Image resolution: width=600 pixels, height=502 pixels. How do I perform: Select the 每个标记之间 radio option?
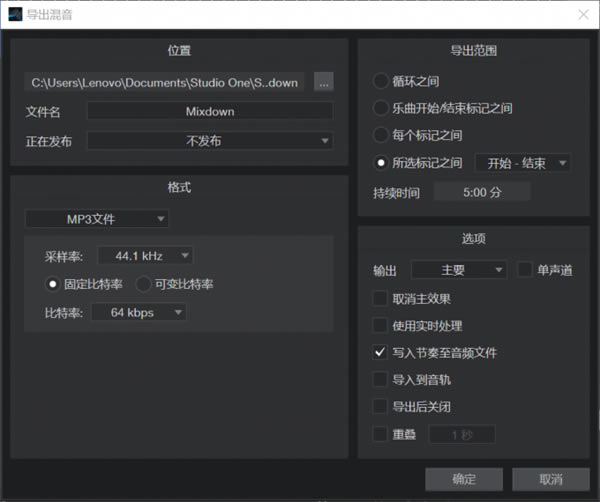tap(380, 135)
